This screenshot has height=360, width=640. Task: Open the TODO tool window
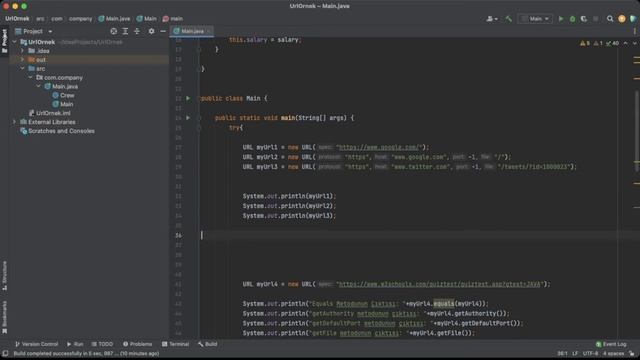[x=102, y=344]
